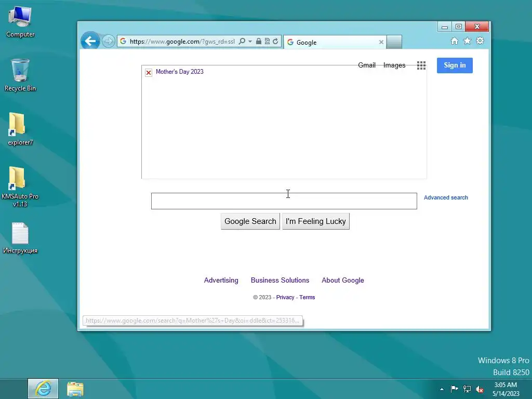
Task: Click the Google favicon in address bar
Action: coord(123,42)
